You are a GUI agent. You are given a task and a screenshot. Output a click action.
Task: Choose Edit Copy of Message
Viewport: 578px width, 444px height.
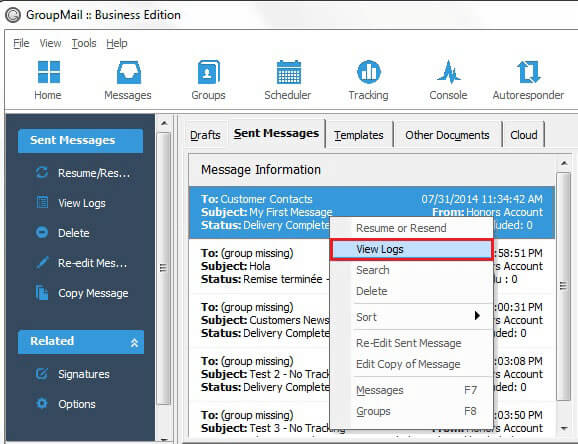(411, 364)
